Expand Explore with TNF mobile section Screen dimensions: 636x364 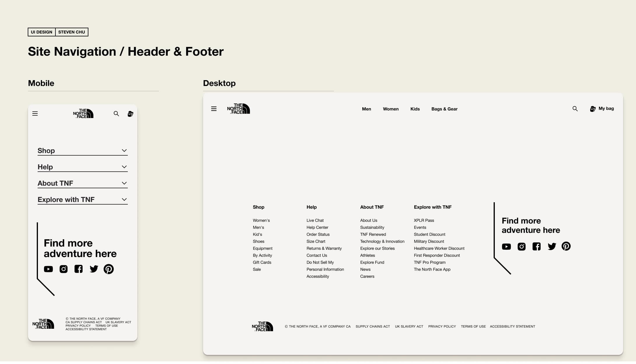click(x=124, y=200)
